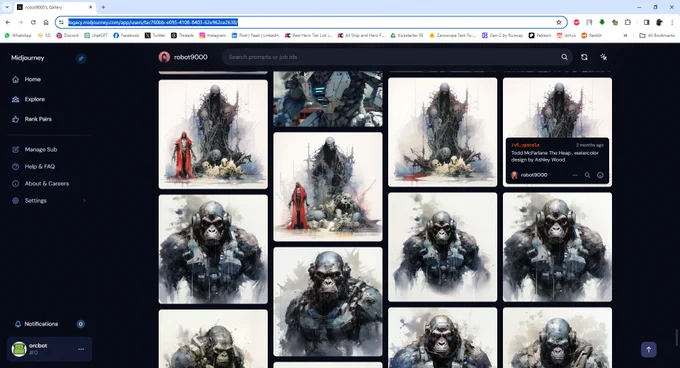Screen dimensions: 680x368
Task: Open third-column Heap image
Action: pyautogui.click(x=442, y=132)
